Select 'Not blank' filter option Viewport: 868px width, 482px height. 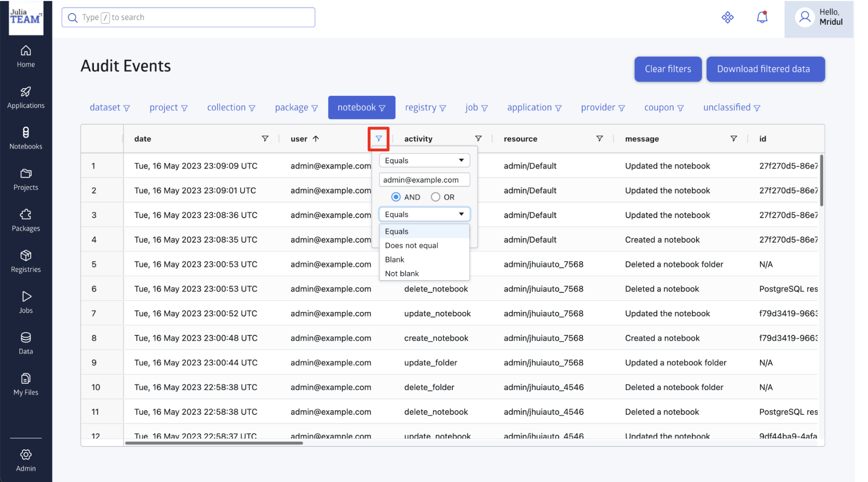click(402, 274)
